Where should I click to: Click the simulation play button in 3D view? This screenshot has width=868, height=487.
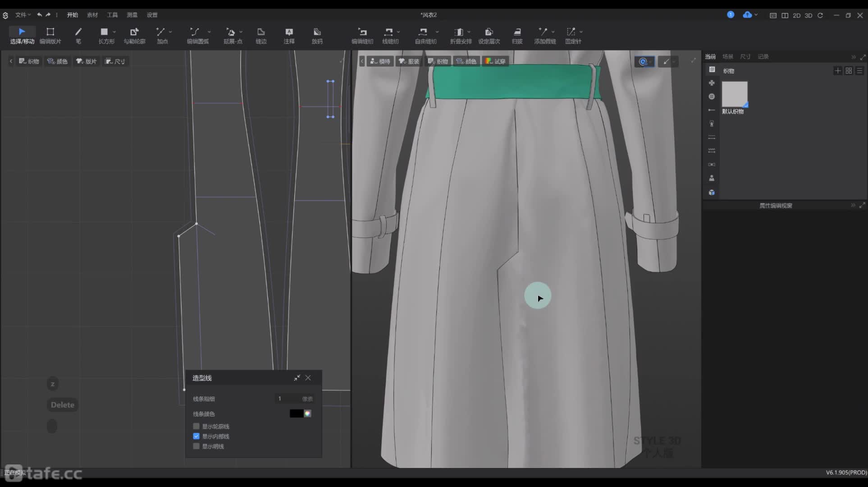coord(644,62)
